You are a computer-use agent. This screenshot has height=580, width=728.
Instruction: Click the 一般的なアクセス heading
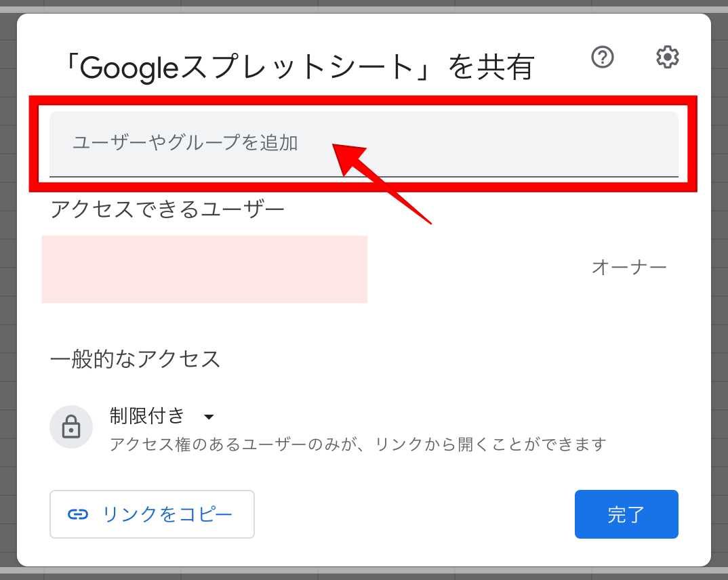135,359
